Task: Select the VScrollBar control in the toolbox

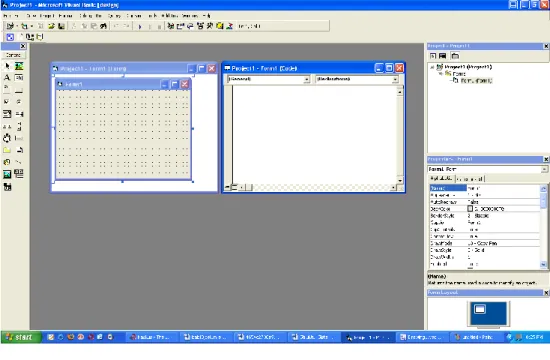Action: click(x=19, y=126)
